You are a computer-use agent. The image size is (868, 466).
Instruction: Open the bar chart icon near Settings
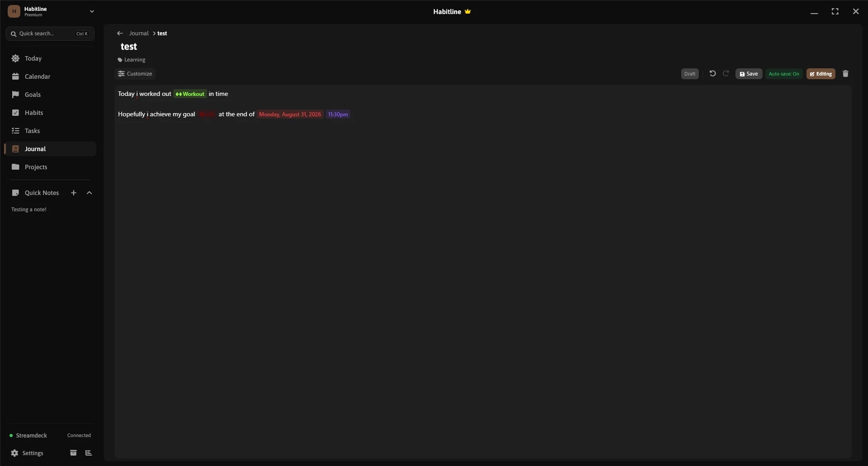tap(89, 453)
